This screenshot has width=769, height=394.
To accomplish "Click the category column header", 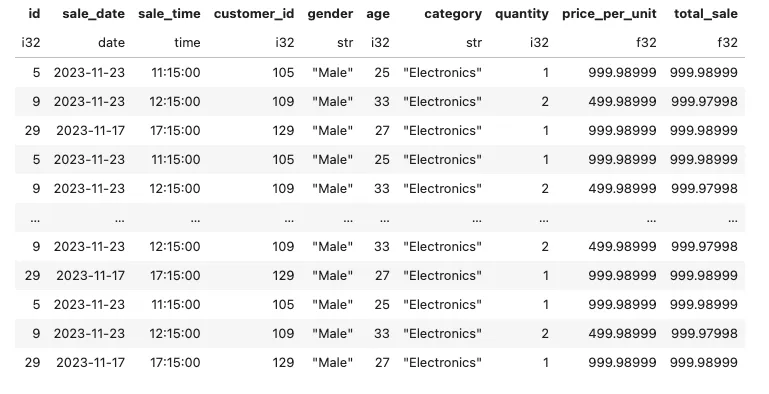I will [x=453, y=14].
